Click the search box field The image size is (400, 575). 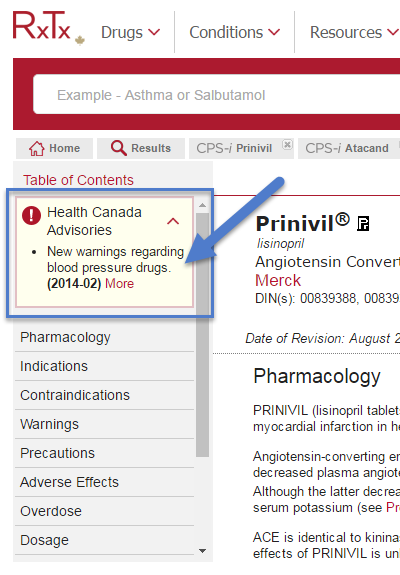point(216,95)
